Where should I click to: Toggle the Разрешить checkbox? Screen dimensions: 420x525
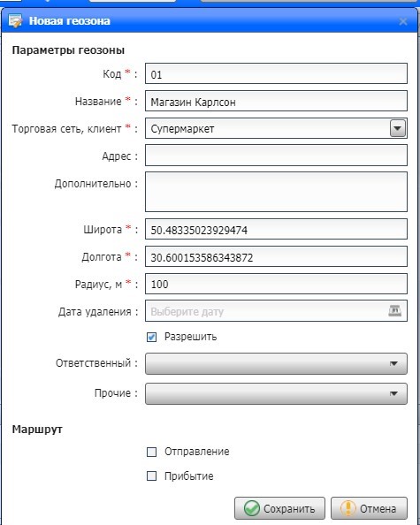[x=152, y=337]
